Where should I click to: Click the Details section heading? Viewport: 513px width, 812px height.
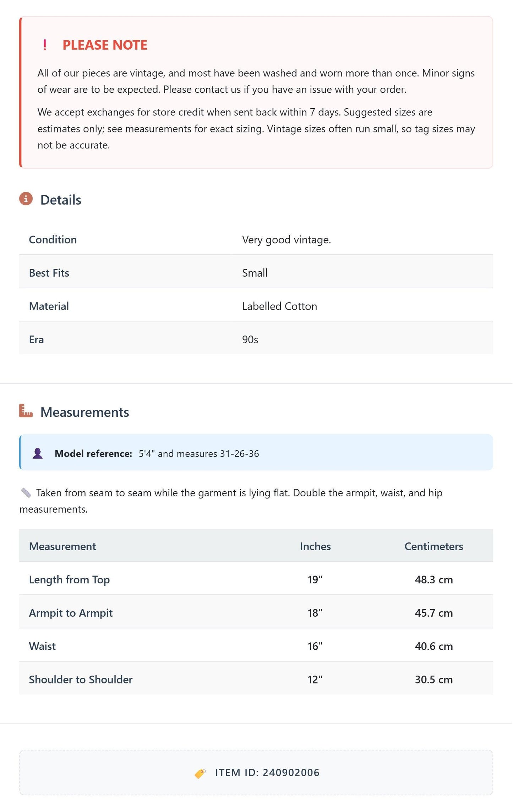[x=61, y=200]
